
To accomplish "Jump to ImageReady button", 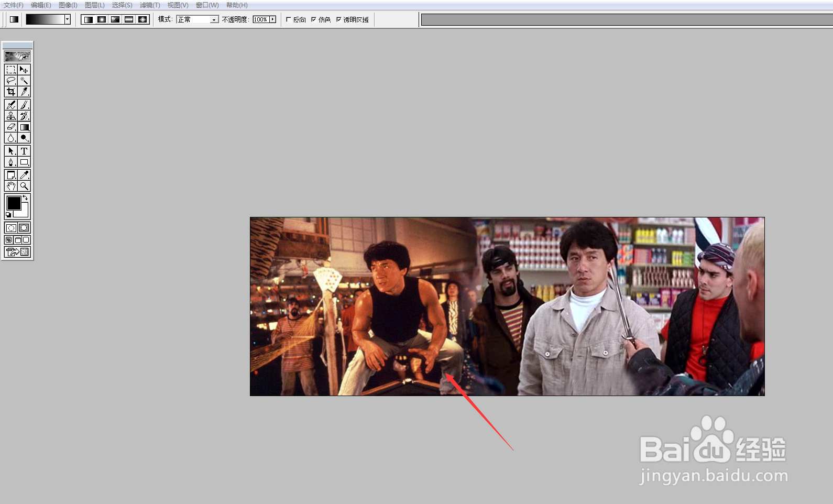I will [17, 252].
